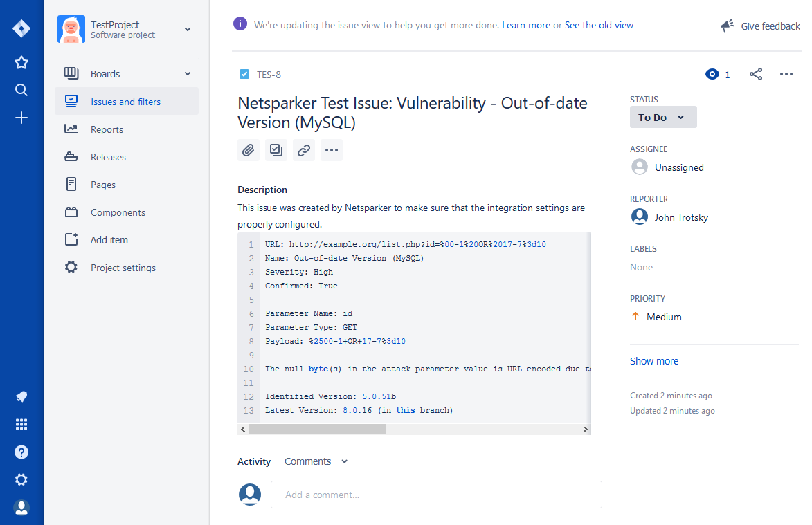Open the Status dropdown showing To Do
This screenshot has width=812, height=525.
point(662,117)
